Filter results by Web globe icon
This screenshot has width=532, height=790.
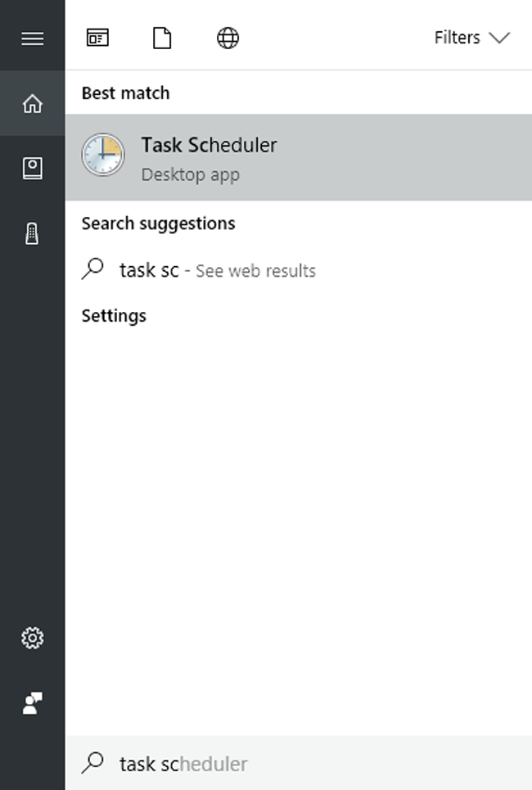(228, 38)
